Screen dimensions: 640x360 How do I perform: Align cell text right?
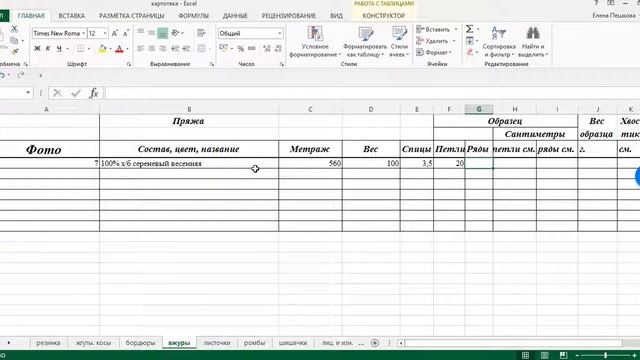162,49
